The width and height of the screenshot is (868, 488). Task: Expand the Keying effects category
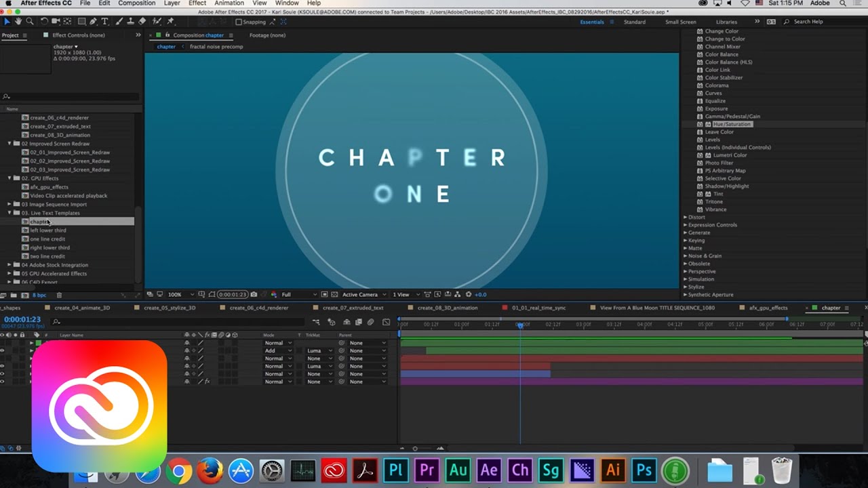686,241
